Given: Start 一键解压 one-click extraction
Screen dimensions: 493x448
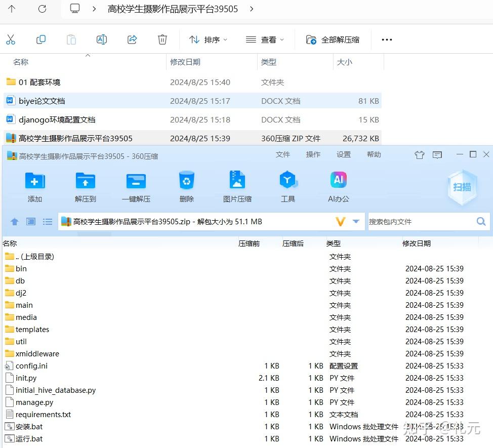Looking at the screenshot, I should point(136,185).
